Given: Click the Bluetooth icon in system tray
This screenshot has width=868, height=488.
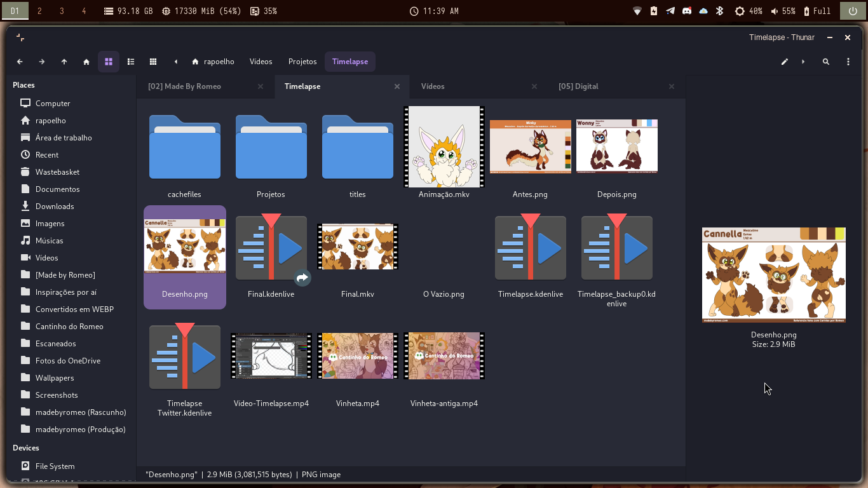Looking at the screenshot, I should click(x=720, y=11).
